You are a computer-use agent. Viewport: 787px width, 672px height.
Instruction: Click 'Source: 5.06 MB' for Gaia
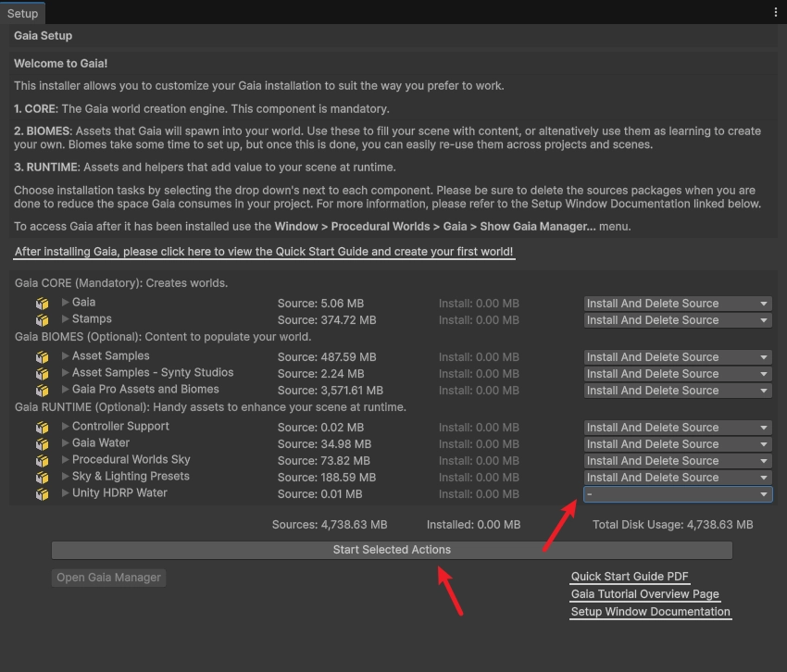click(x=320, y=303)
